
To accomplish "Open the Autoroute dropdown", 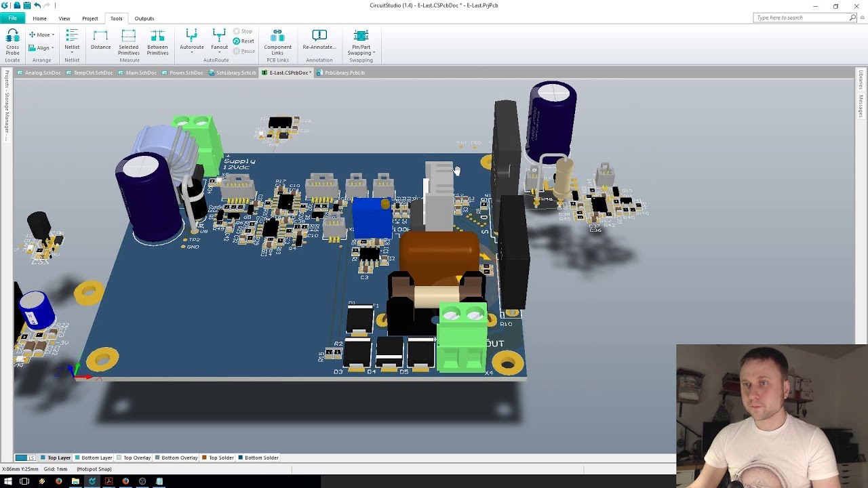I will [x=191, y=41].
